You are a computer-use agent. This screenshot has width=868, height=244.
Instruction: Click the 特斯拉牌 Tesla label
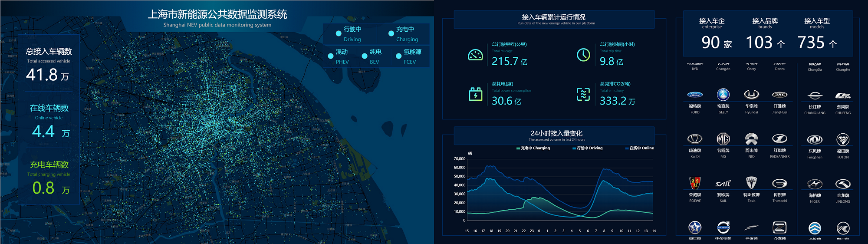[x=751, y=195]
